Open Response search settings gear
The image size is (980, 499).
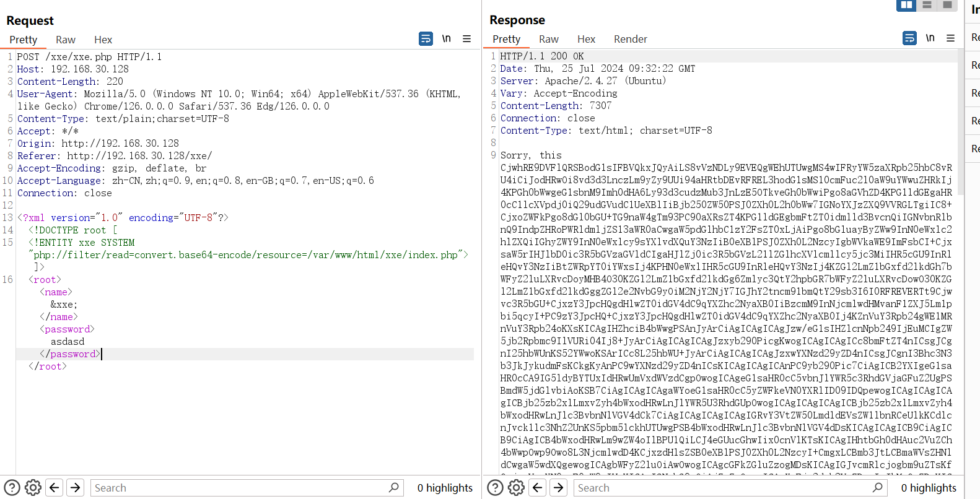(517, 488)
